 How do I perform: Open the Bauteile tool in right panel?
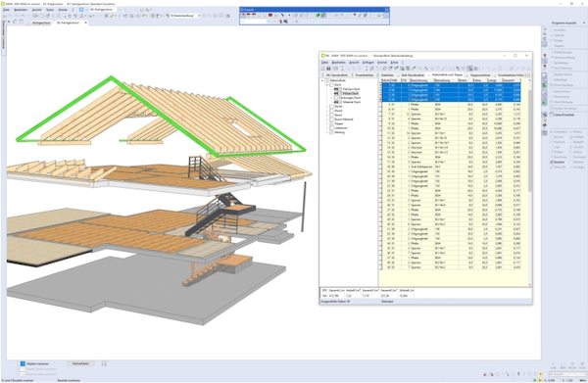(x=557, y=162)
